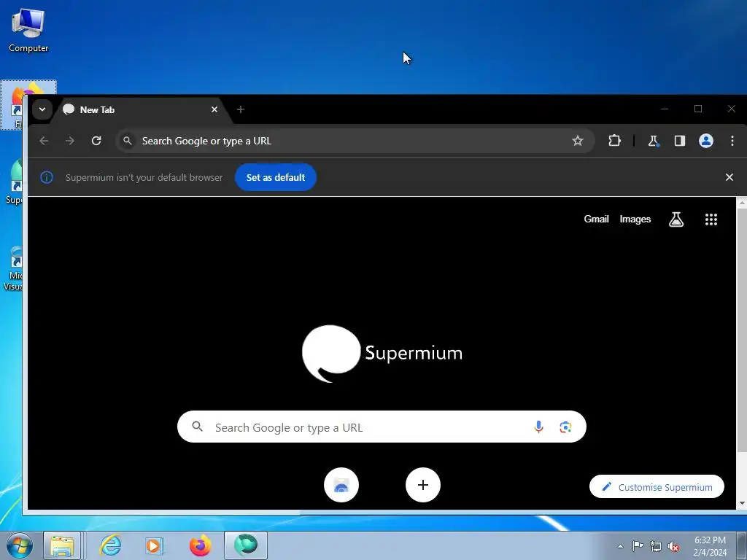This screenshot has width=747, height=560.
Task: Go back with the back arrow
Action: (44, 141)
